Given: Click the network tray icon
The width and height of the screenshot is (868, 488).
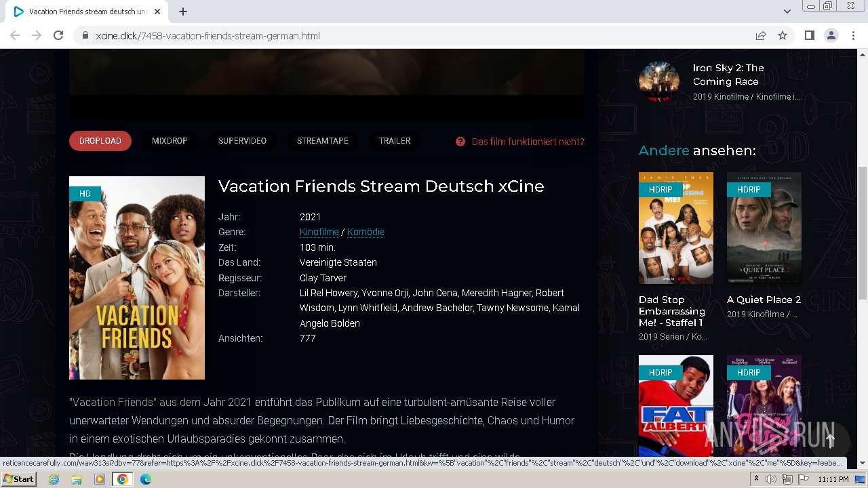Looking at the screenshot, I should pyautogui.click(x=787, y=479).
